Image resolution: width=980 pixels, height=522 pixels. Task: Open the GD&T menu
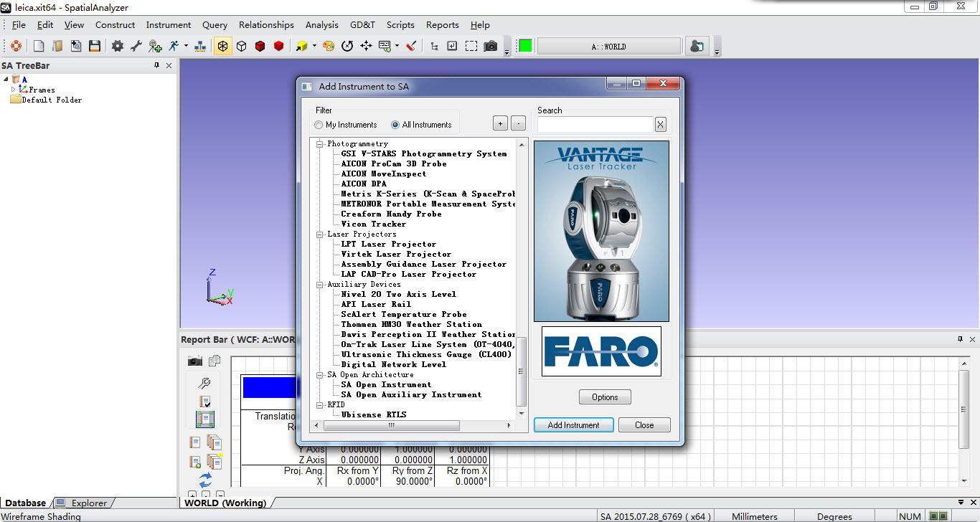(362, 24)
